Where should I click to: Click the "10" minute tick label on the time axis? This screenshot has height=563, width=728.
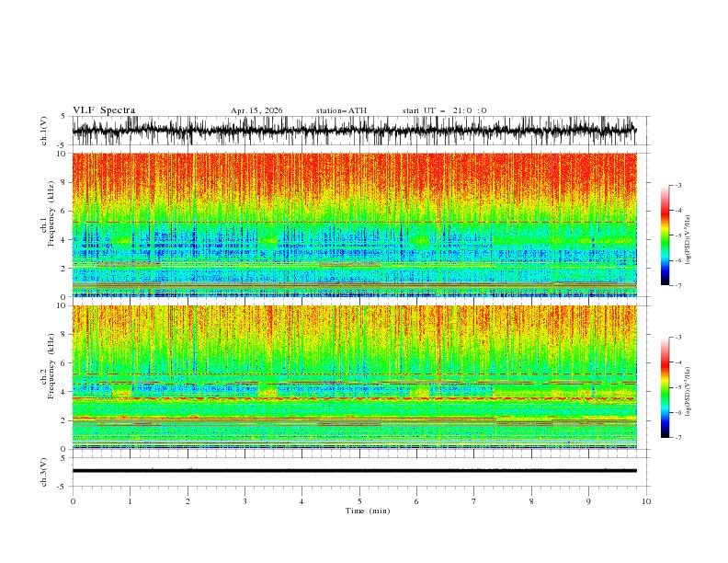646,501
